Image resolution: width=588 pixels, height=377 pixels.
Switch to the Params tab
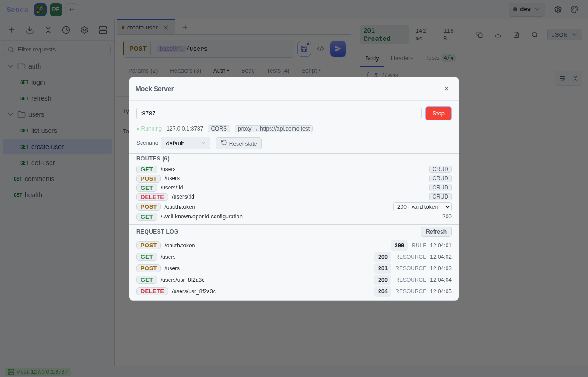(x=143, y=70)
